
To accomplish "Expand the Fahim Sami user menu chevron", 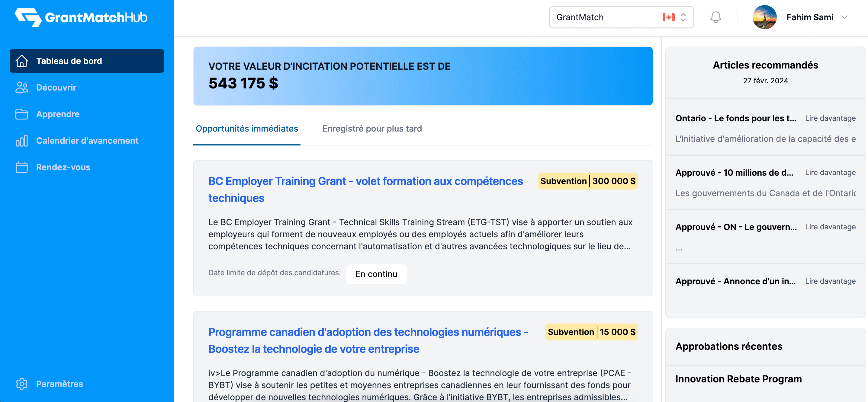I will [x=844, y=17].
